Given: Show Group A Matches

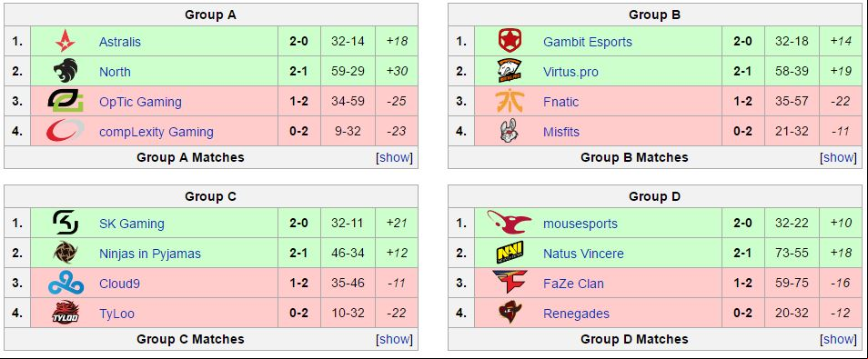Looking at the screenshot, I should tap(395, 157).
